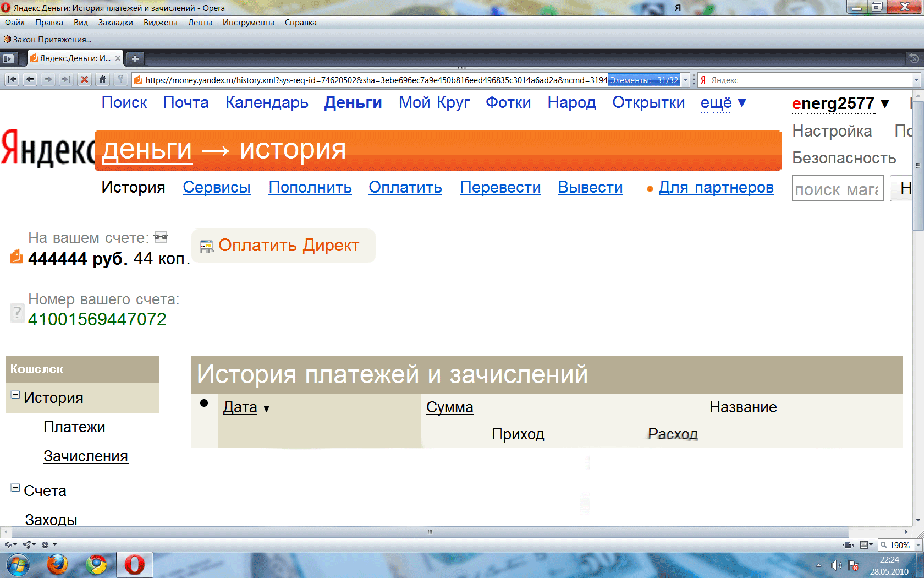The image size is (924, 578).
Task: Open the Справка menu
Action: point(300,23)
